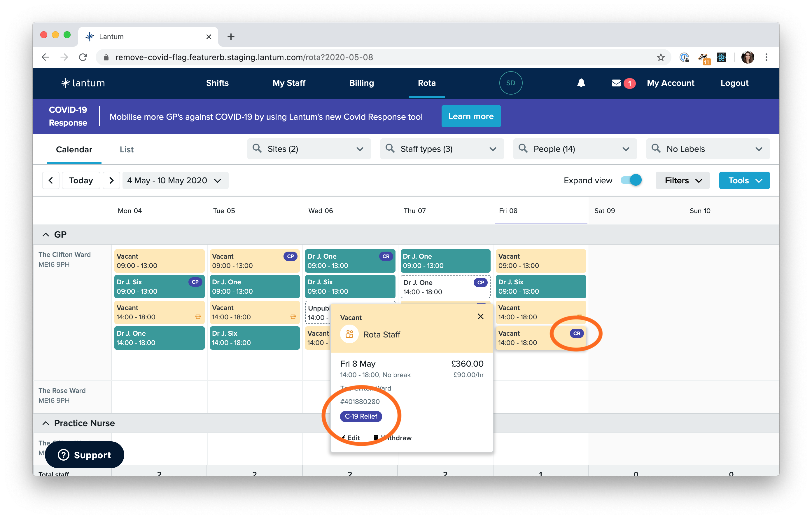Go back in browser history

(45, 58)
